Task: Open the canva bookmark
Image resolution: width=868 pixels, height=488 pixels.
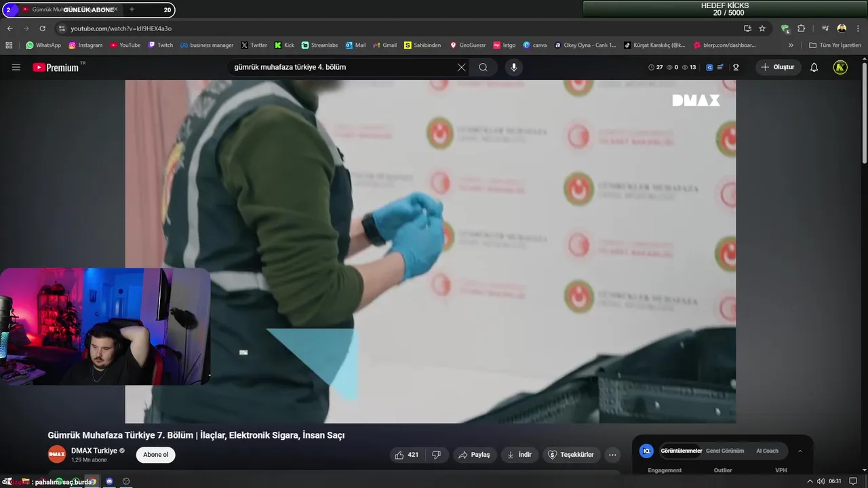Action: point(535,45)
